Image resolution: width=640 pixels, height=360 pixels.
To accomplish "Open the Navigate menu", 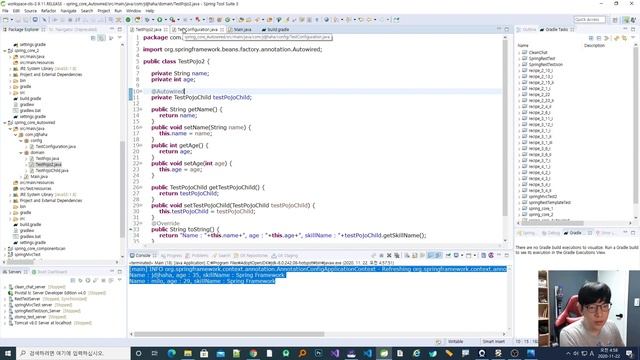I will (x=68, y=11).
